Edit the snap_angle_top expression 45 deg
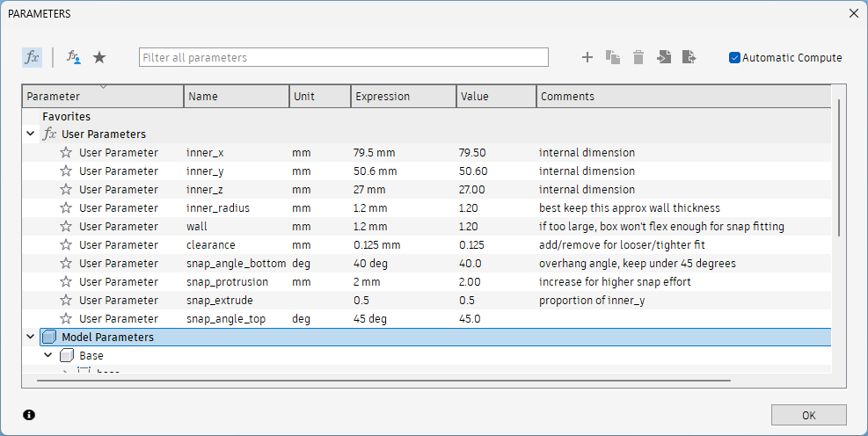 click(369, 319)
